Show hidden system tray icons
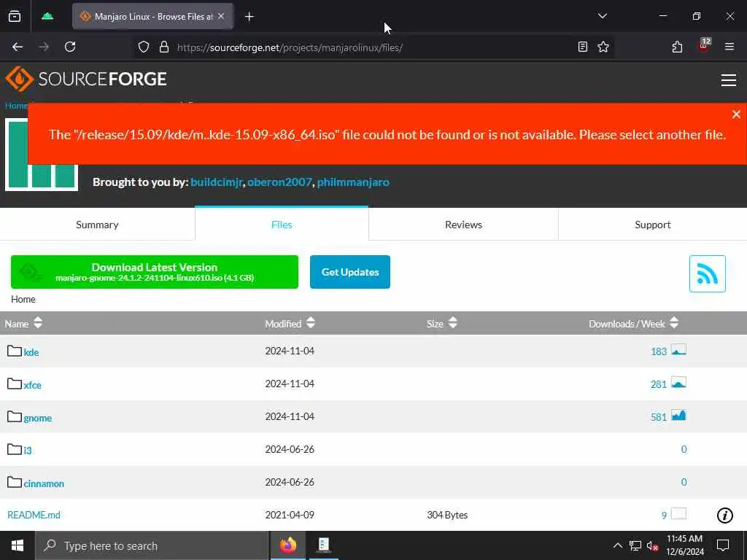The height and width of the screenshot is (560, 747). [617, 545]
